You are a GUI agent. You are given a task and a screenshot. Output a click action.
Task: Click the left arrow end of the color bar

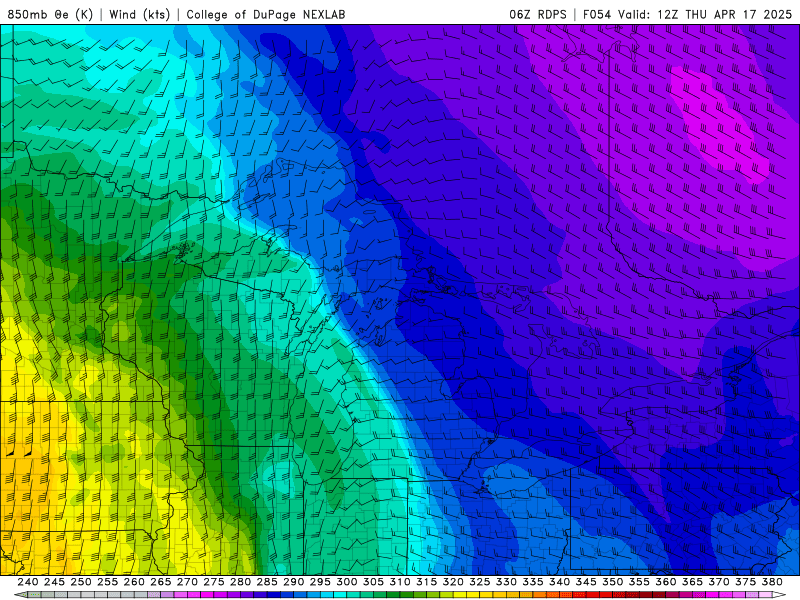pyautogui.click(x=20, y=595)
